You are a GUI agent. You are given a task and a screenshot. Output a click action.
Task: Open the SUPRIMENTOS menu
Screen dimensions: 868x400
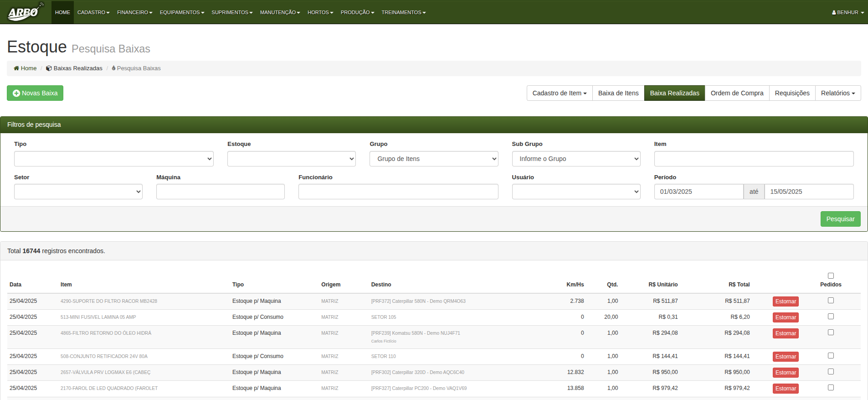point(231,12)
